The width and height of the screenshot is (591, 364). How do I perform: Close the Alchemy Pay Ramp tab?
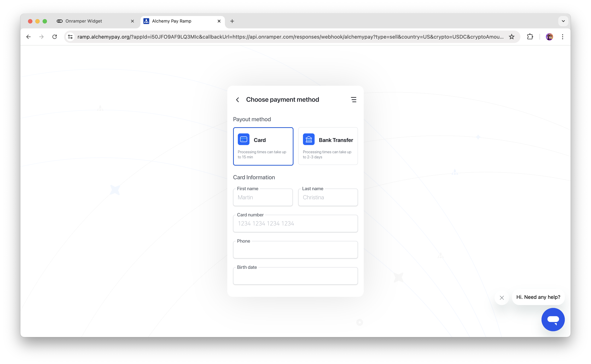219,21
